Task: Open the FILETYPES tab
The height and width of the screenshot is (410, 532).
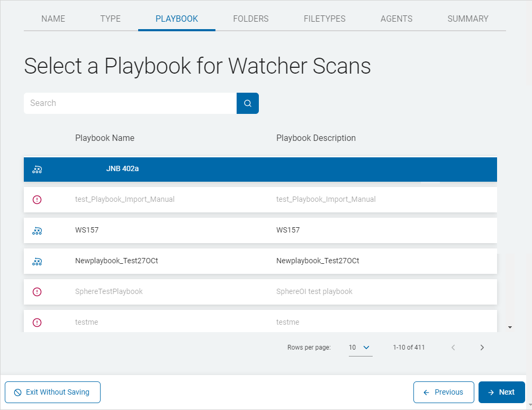Action: click(324, 19)
